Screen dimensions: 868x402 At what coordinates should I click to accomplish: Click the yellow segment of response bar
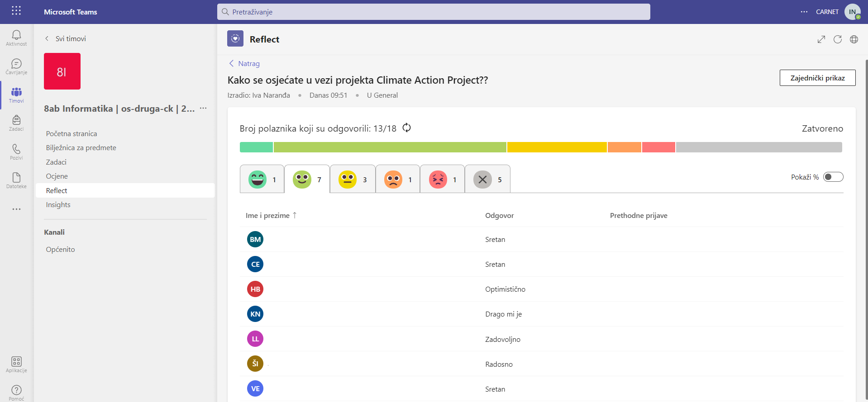557,147
